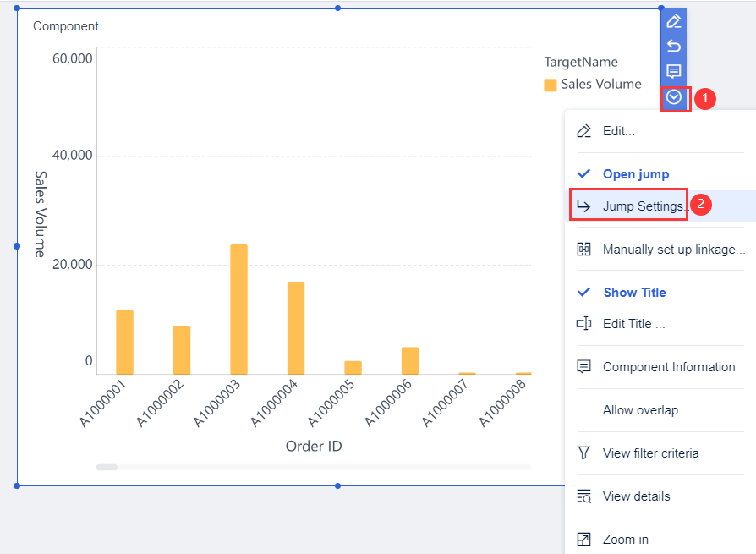Disable Show Title via its checkmark
This screenshot has width=756, height=554.
(583, 292)
